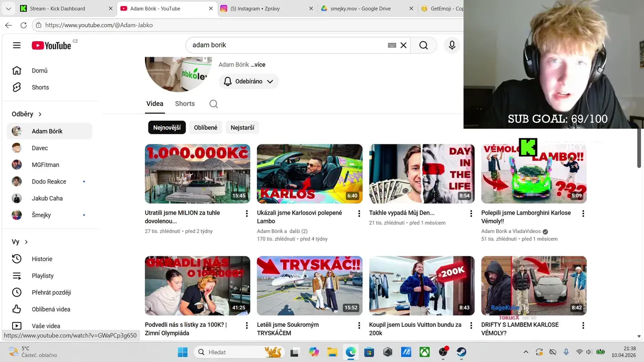Open Davec subscription in the sidebar

coord(49,148)
